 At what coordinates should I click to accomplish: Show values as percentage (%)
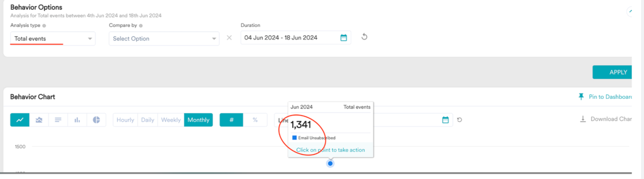pyautogui.click(x=255, y=120)
